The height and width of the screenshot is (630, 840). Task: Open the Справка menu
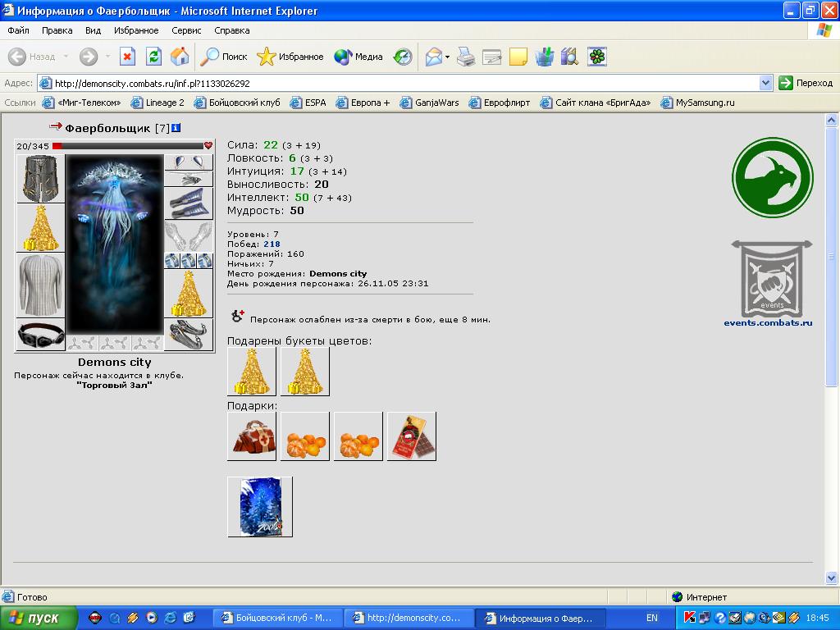click(232, 30)
